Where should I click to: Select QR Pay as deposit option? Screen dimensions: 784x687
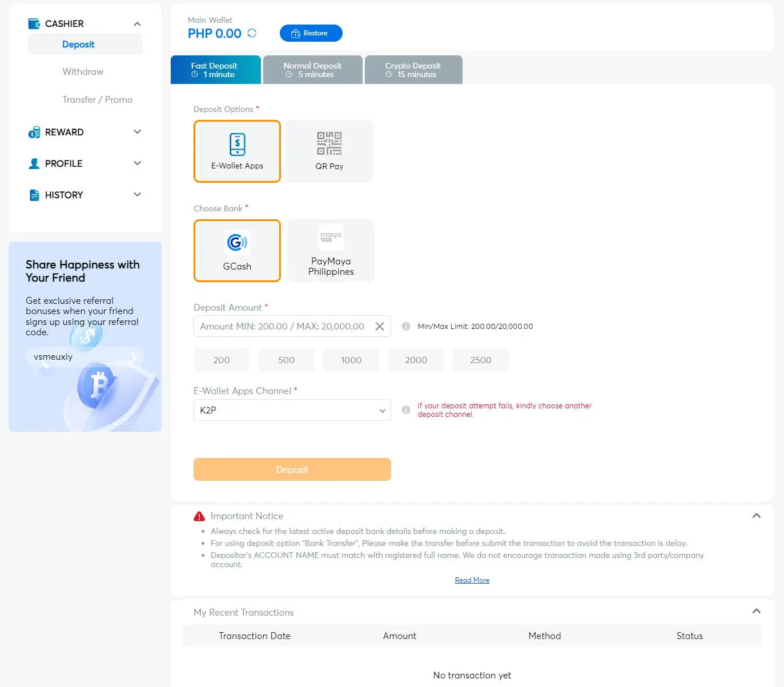point(329,151)
